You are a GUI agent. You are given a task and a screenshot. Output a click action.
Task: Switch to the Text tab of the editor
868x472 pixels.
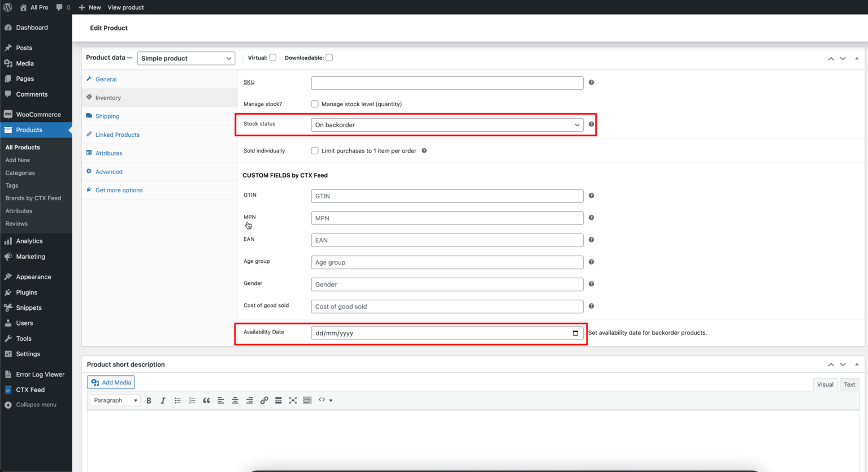849,384
